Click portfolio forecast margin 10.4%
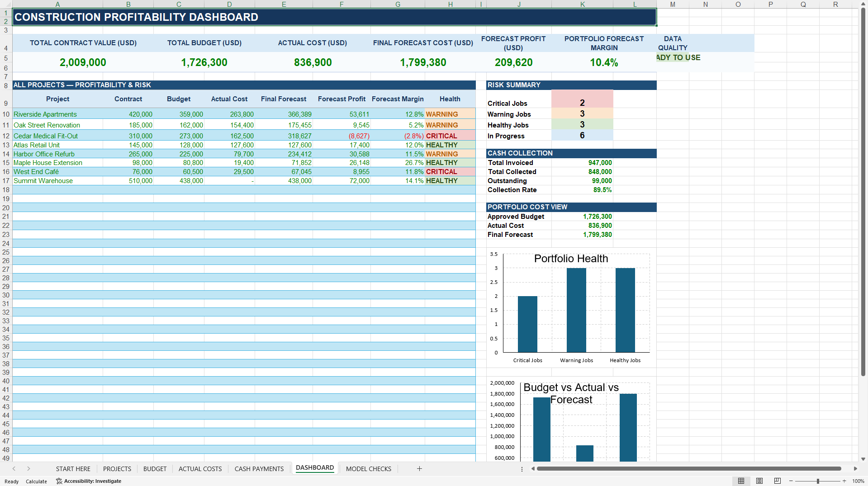 point(604,62)
